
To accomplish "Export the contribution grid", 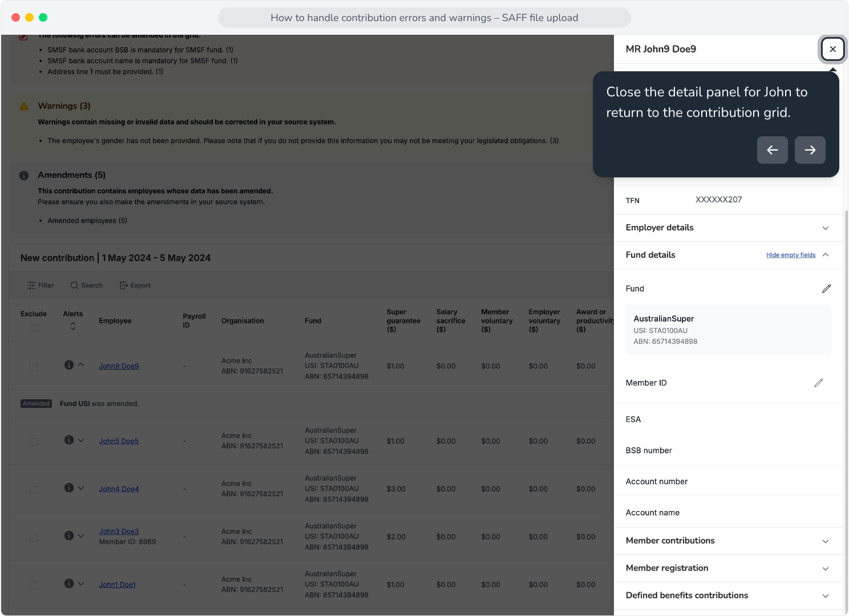I will (x=135, y=285).
